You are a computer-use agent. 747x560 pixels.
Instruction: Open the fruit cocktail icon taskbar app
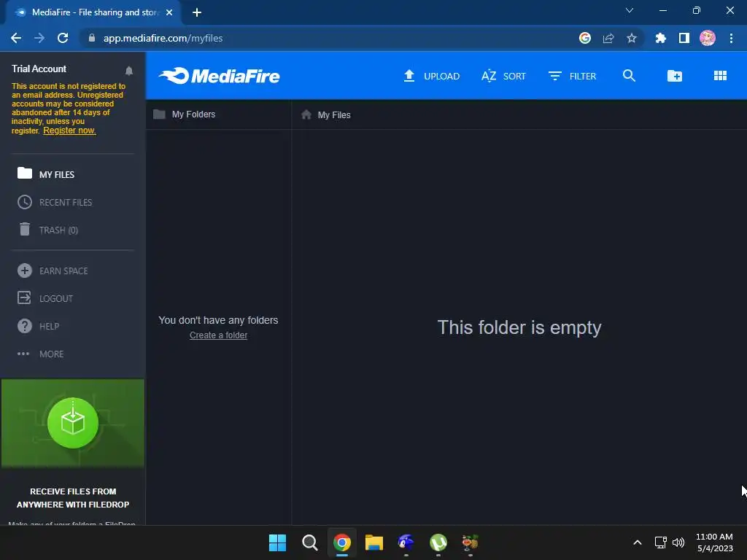coord(471,542)
